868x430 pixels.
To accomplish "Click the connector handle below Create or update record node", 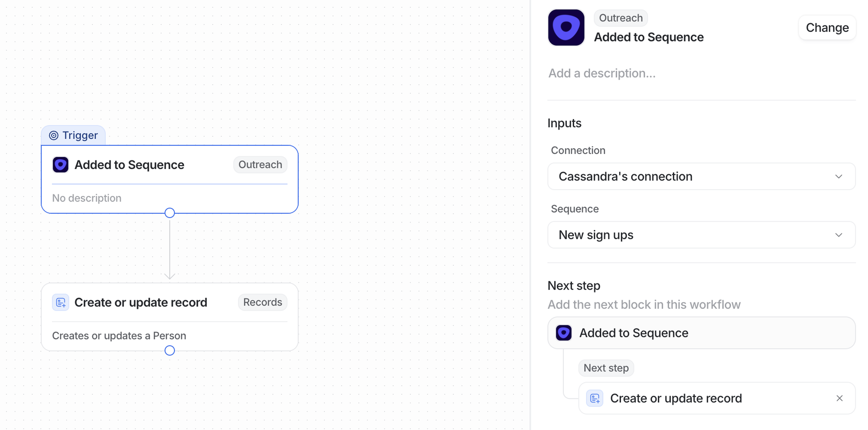I will tap(170, 350).
